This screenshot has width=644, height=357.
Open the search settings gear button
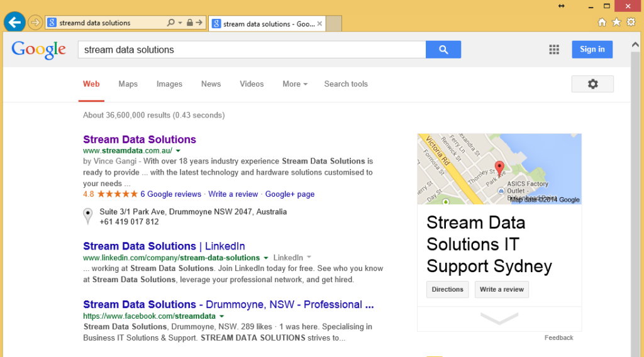[x=592, y=84]
